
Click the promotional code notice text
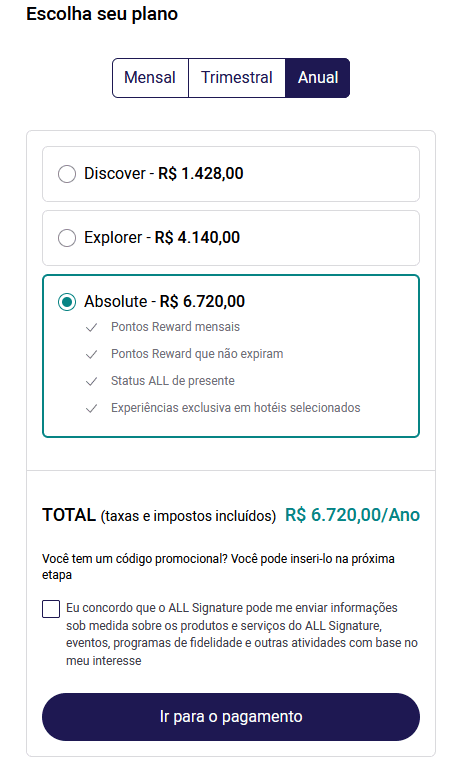[218, 566]
